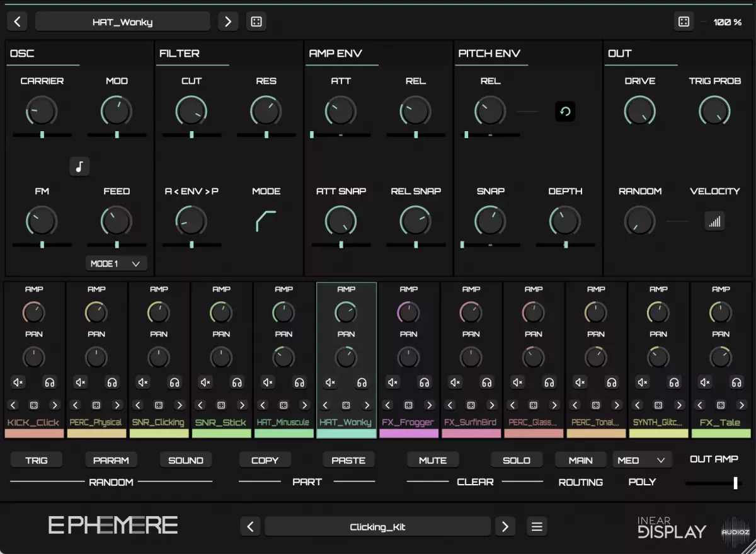Viewport: 756px width, 554px height.
Task: Click the CUT filter modulation slider
Action: [192, 134]
